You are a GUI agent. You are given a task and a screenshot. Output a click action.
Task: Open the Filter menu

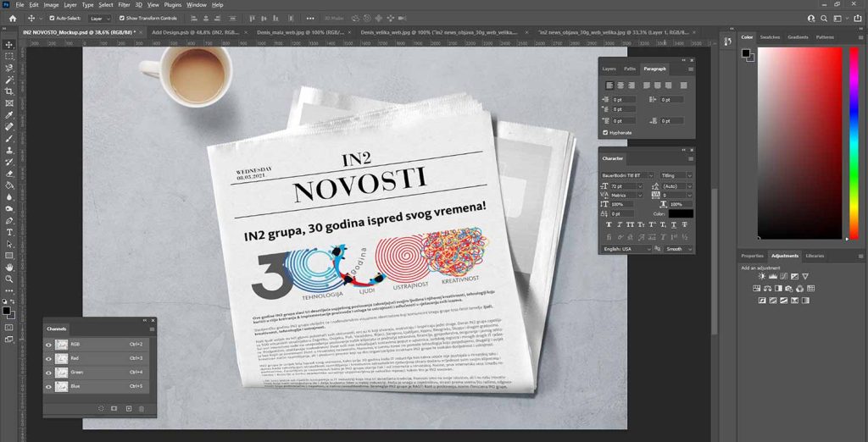click(x=125, y=5)
